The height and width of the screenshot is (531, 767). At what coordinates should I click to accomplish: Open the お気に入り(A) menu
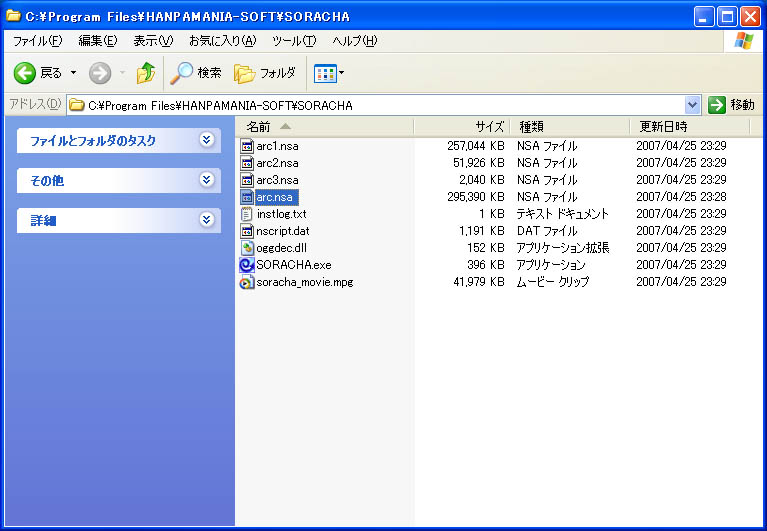(223, 41)
